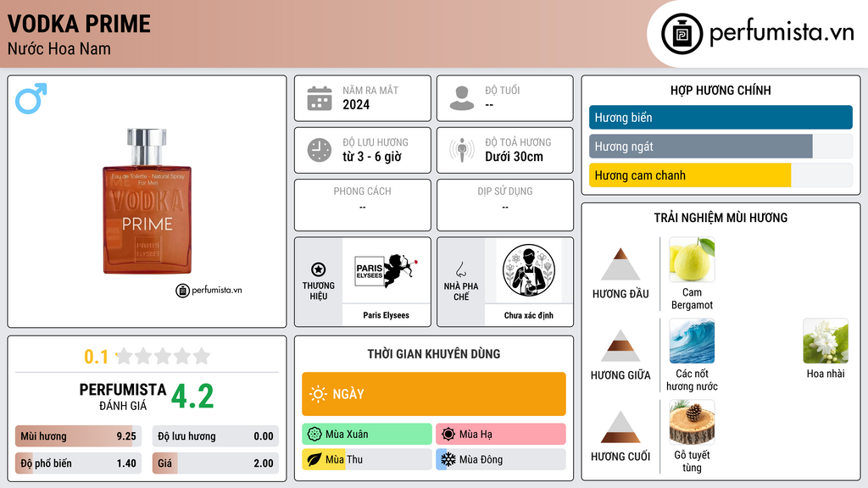
Task: Click the person silhouette icon beside Độ tuổi
Action: (462, 98)
